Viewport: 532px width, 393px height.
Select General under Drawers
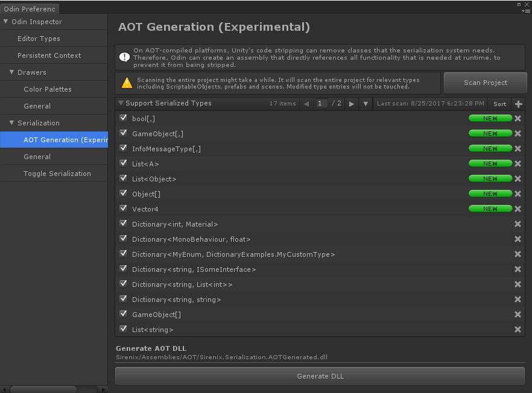pos(54,106)
